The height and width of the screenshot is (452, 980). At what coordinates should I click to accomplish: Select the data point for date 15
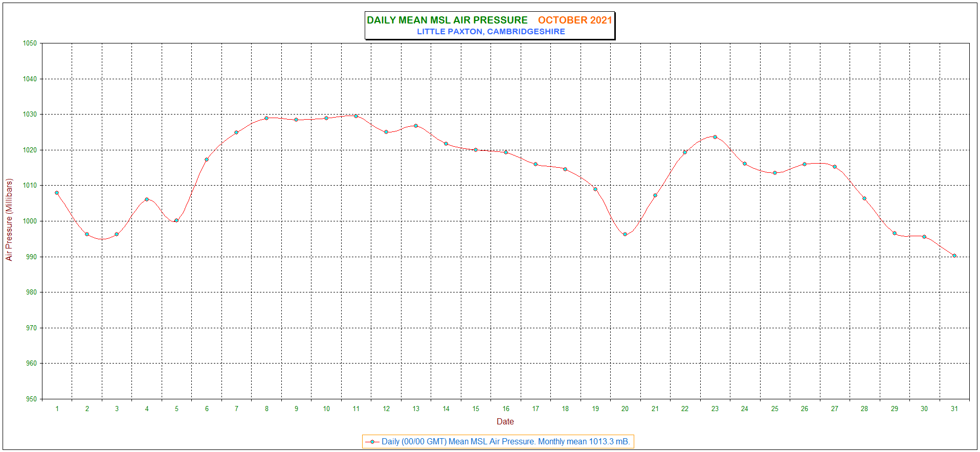click(x=476, y=150)
